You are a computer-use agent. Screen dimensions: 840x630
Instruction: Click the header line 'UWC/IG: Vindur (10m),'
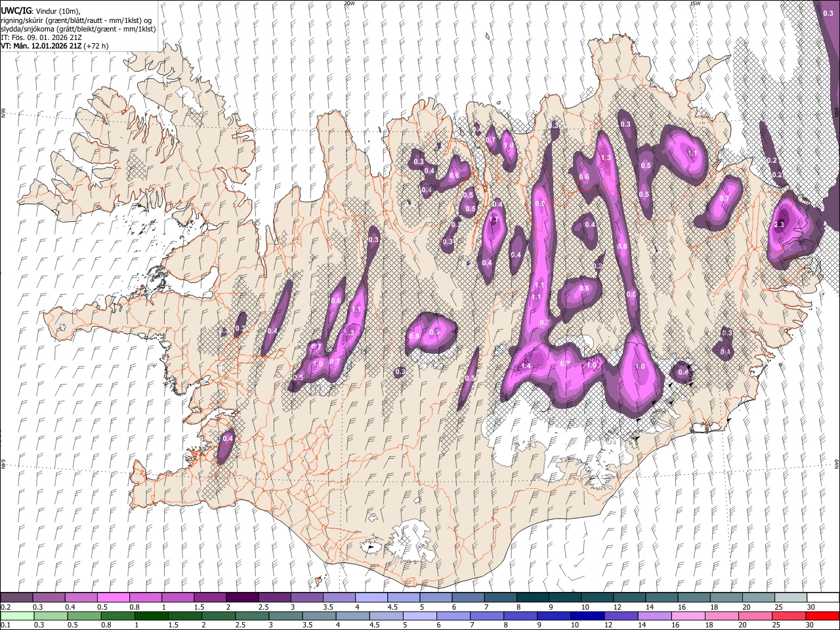pyautogui.click(x=41, y=11)
